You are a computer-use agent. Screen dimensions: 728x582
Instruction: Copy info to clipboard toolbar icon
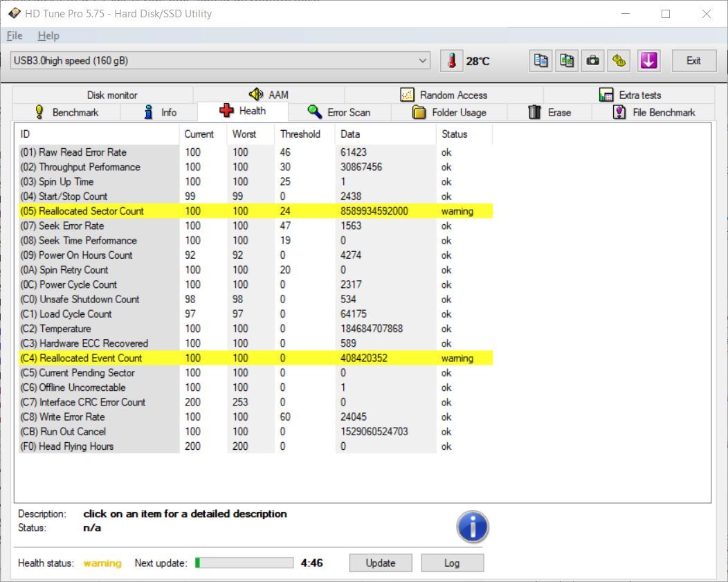pyautogui.click(x=540, y=61)
